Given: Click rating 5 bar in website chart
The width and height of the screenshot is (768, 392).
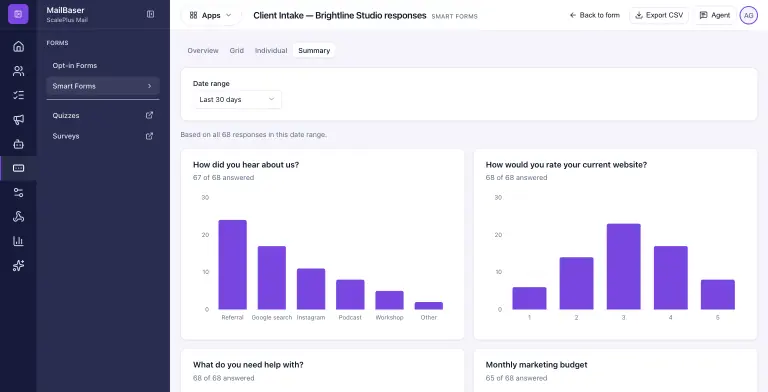Looking at the screenshot, I should pyautogui.click(x=718, y=294).
